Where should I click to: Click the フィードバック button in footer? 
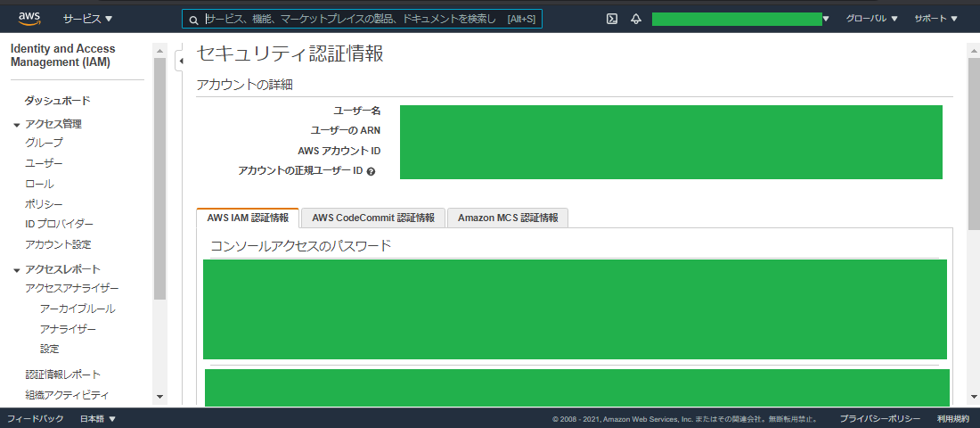(x=36, y=418)
